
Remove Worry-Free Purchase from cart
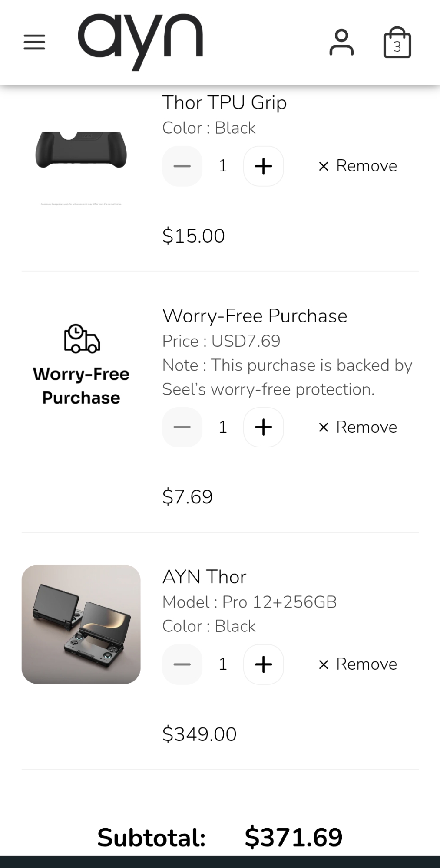tap(358, 427)
